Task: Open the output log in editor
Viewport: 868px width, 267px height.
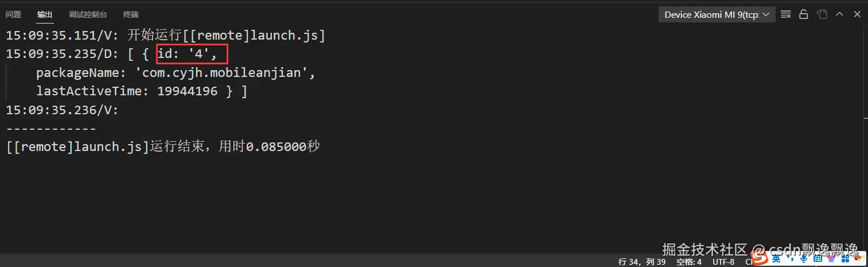Action: pos(822,14)
